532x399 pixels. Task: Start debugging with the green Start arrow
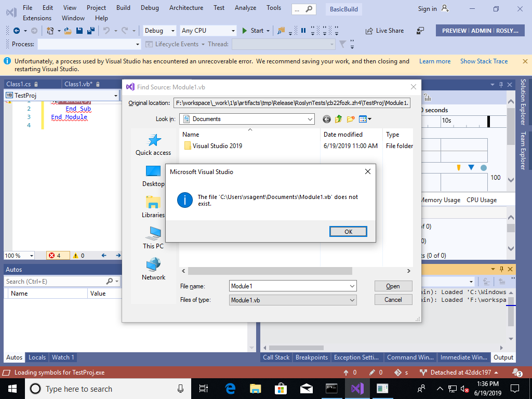tap(244, 31)
